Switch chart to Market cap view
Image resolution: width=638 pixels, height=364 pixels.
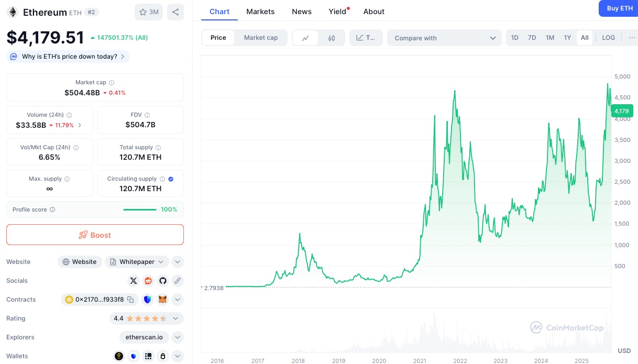tap(261, 38)
